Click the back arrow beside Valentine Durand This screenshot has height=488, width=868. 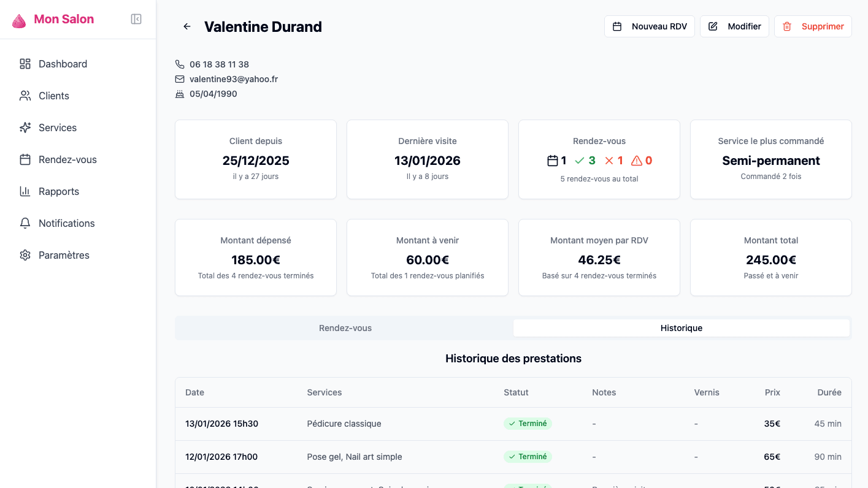pyautogui.click(x=186, y=26)
